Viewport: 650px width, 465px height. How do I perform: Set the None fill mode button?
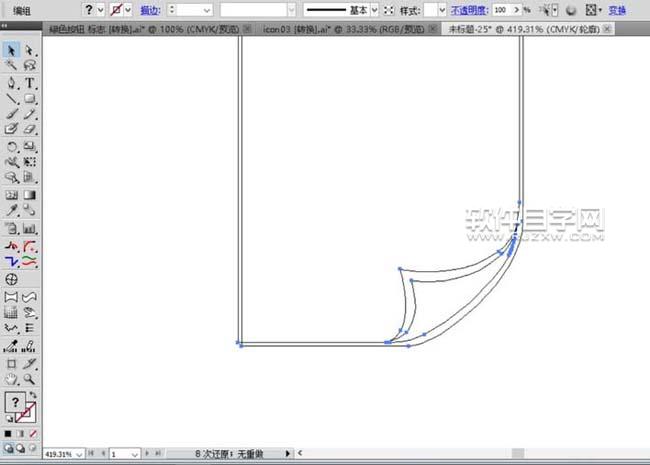coord(33,434)
